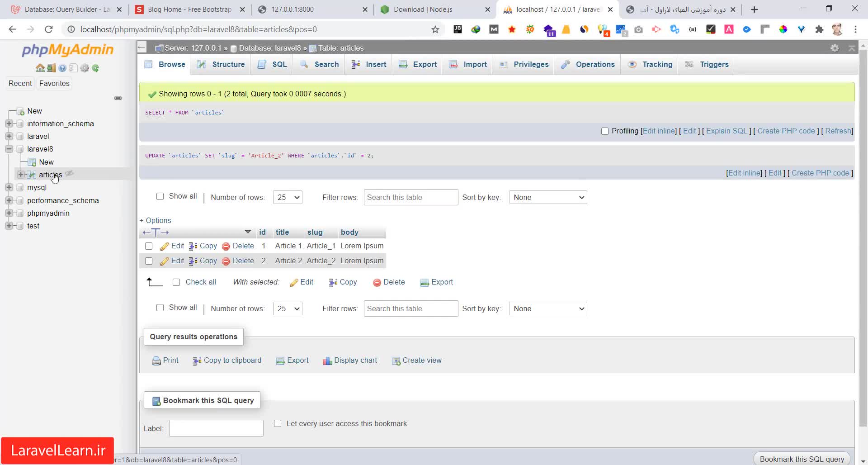Reload navigation panel with green arrow

[95, 68]
